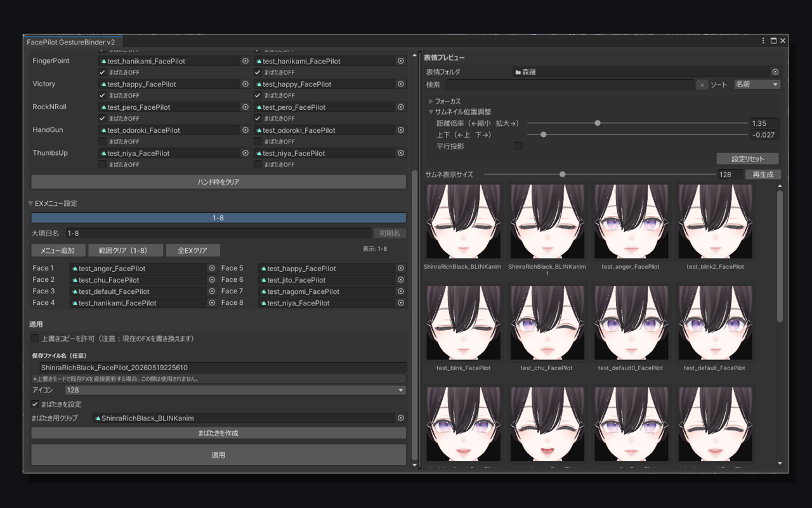
Task: Open object picker for Face 4 slot
Action: pyautogui.click(x=212, y=303)
